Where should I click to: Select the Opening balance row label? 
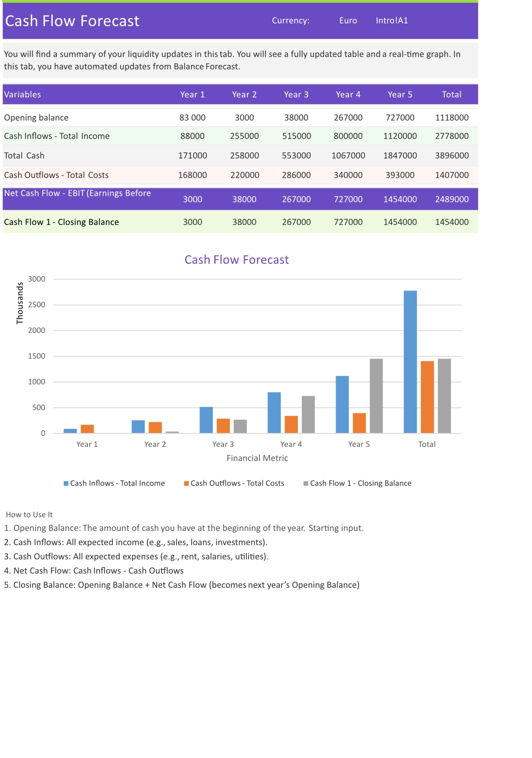click(36, 118)
